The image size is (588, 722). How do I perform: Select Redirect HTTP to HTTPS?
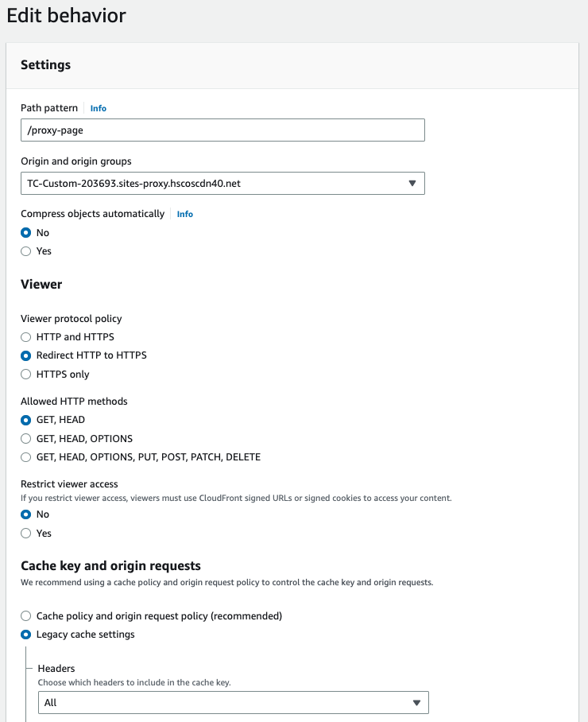coord(25,355)
